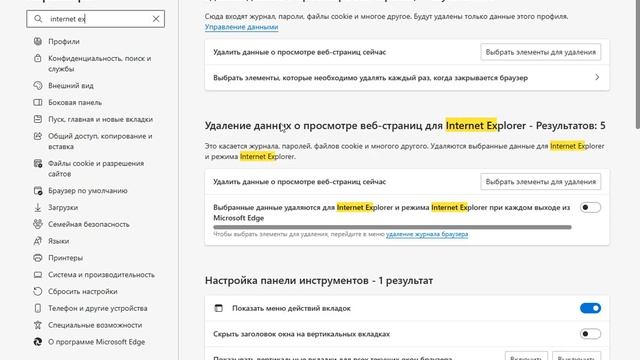The height and width of the screenshot is (360, 640).
Task: Click the Семейная безопасность icon
Action: 38,224
